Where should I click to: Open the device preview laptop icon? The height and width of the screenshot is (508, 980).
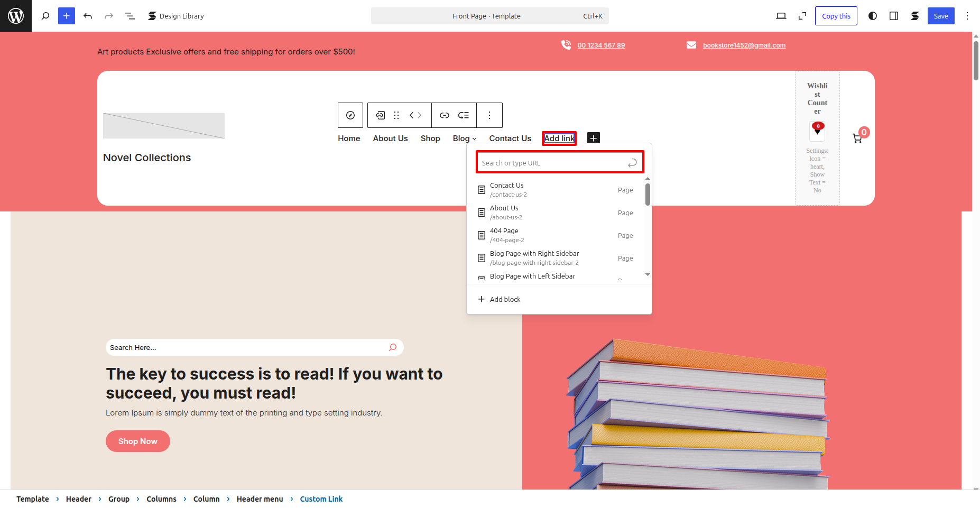(781, 16)
